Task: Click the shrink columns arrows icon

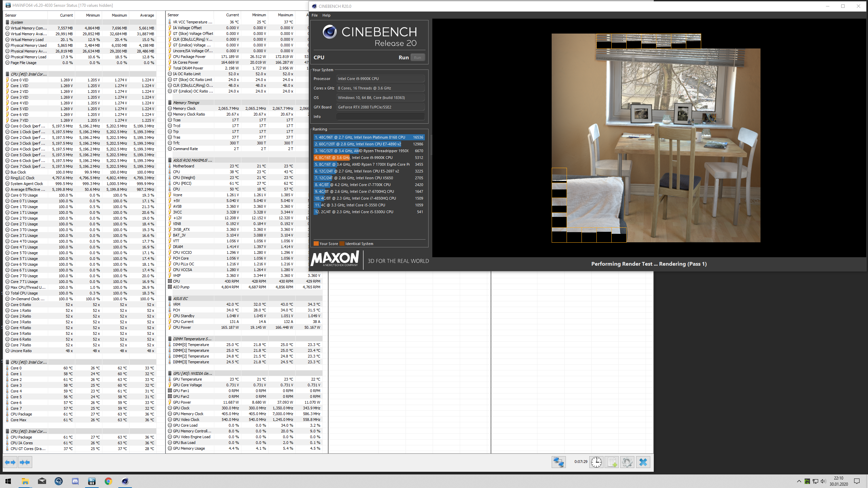Action: (25, 462)
